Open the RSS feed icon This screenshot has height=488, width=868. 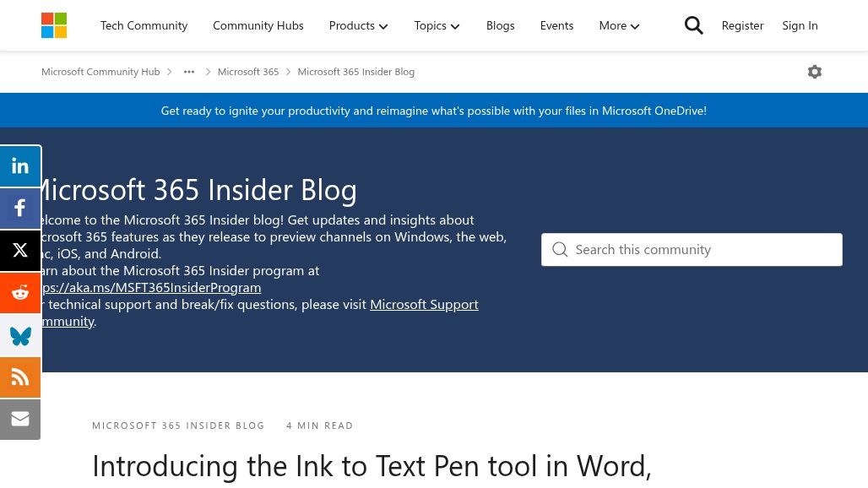[20, 377]
